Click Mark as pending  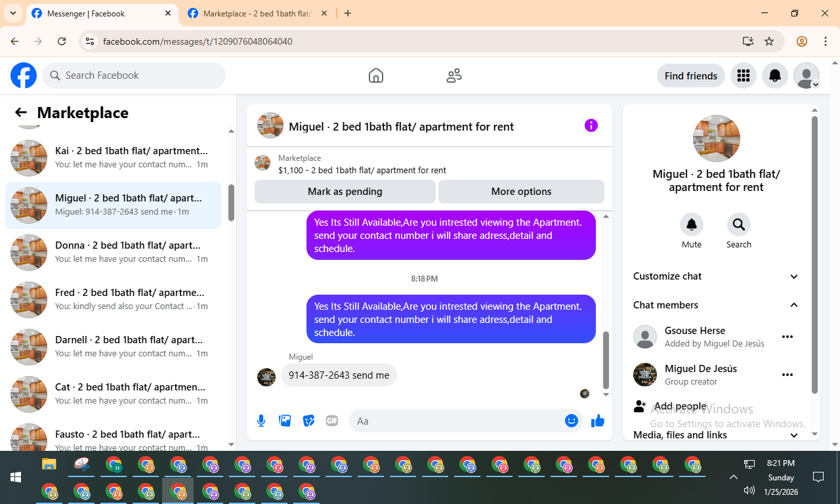pyautogui.click(x=345, y=192)
